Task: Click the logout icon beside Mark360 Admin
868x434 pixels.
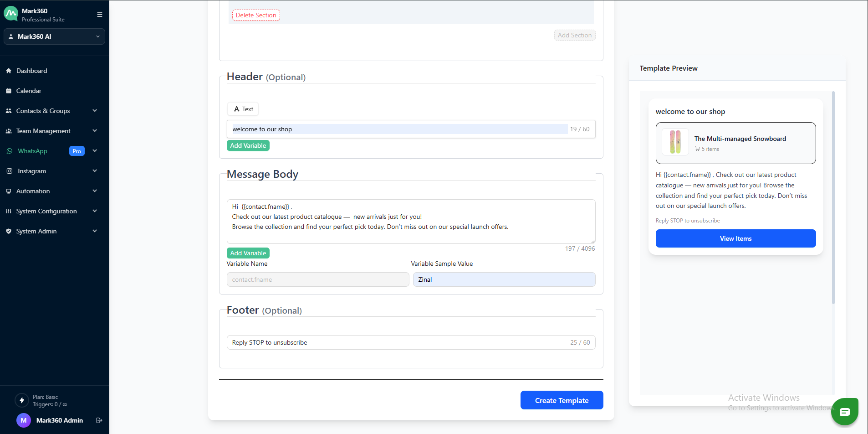Action: coord(99,420)
